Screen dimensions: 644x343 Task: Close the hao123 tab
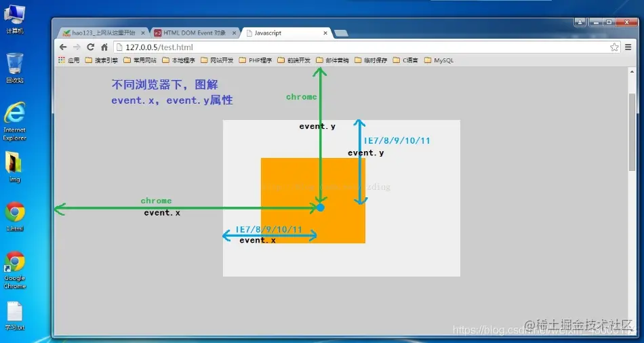click(x=143, y=33)
